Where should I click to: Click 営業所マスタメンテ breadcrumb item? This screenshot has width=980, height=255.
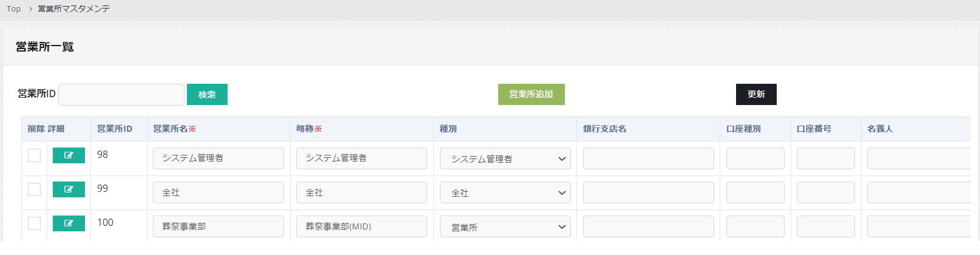click(73, 9)
